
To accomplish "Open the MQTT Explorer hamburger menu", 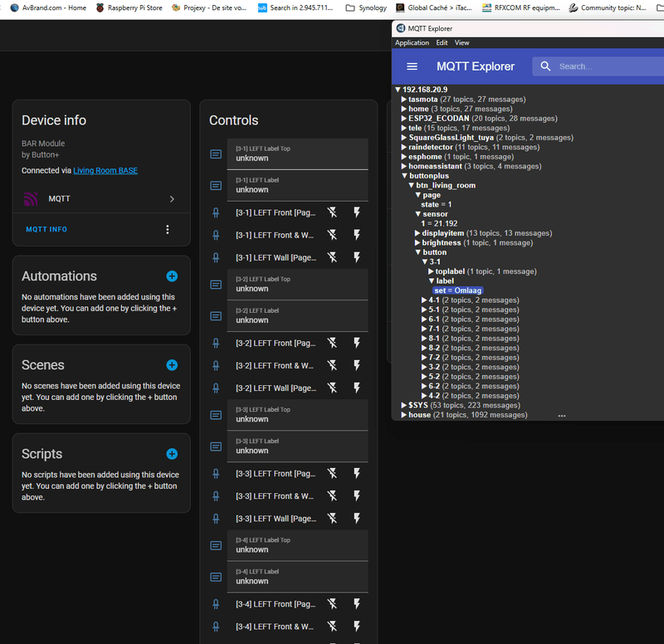I will 412,66.
